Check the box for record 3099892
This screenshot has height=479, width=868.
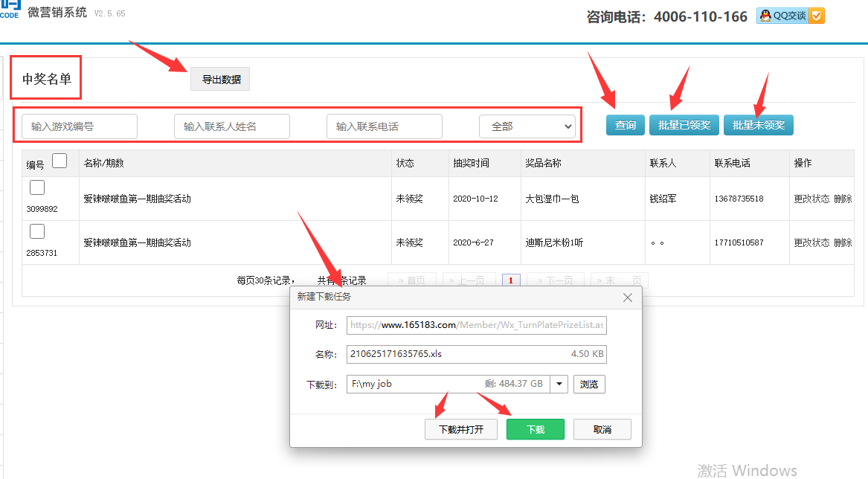(37, 187)
